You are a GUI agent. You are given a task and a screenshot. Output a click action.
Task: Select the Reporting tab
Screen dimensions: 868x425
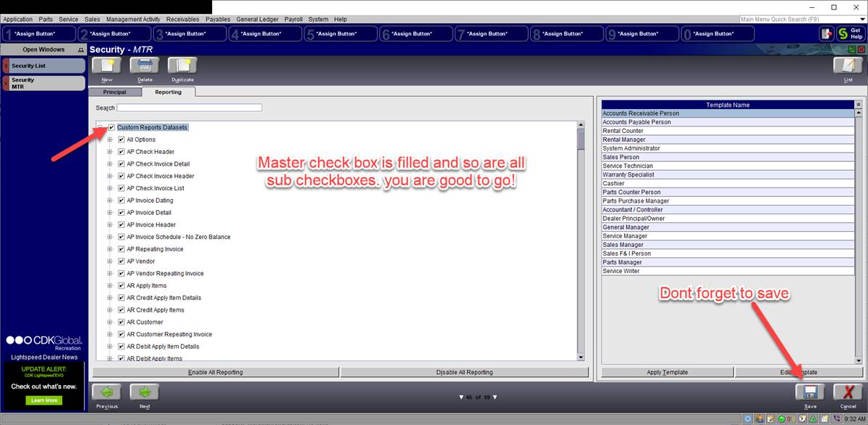(169, 92)
